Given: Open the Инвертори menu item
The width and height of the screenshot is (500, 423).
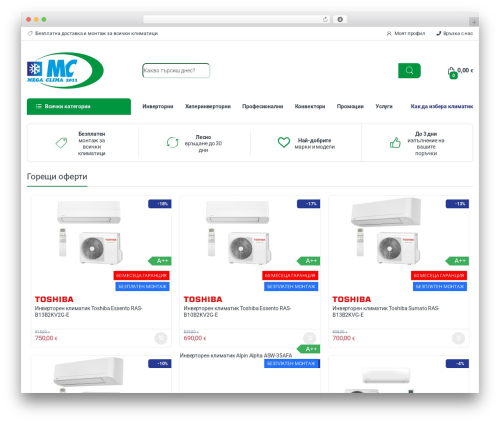Looking at the screenshot, I should click(158, 106).
